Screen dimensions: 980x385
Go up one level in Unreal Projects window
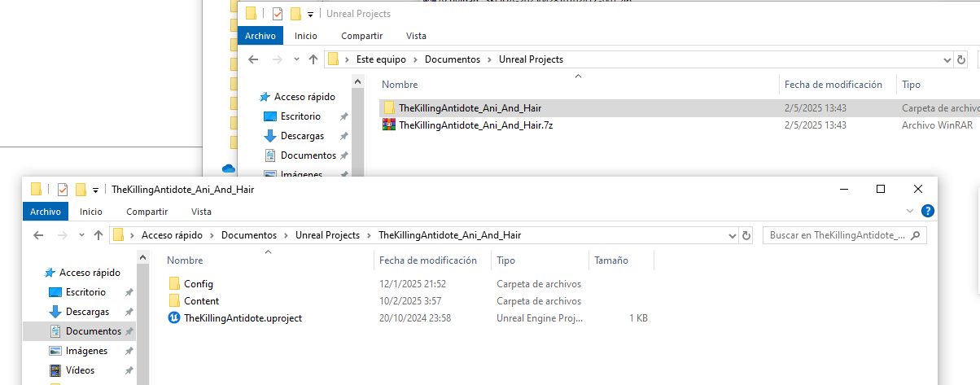pos(313,59)
